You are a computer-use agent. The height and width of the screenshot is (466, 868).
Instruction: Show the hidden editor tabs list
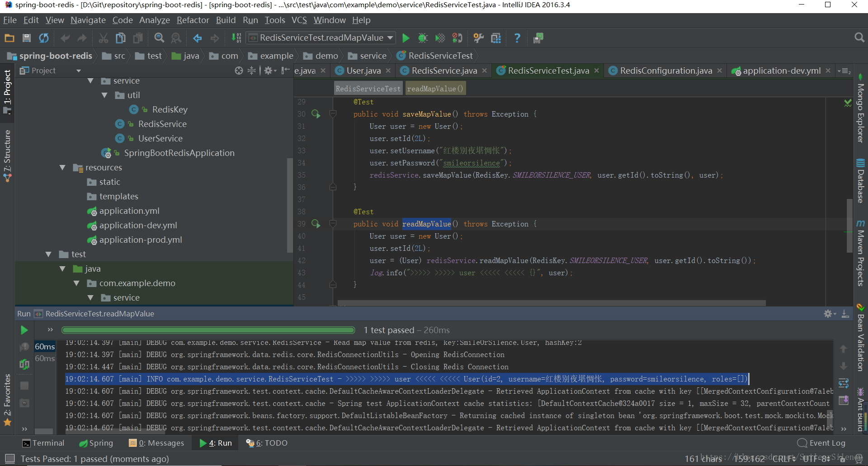[x=844, y=71]
